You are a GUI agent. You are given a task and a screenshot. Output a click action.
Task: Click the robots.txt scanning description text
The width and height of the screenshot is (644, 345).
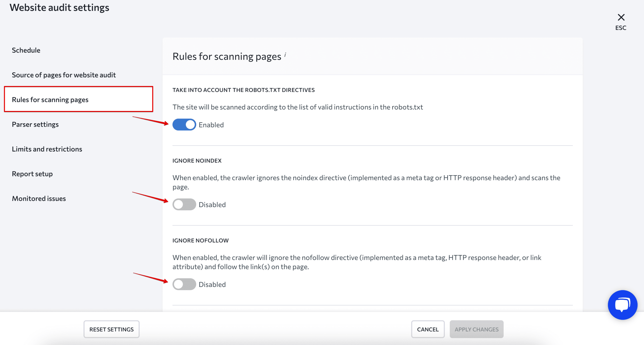298,107
